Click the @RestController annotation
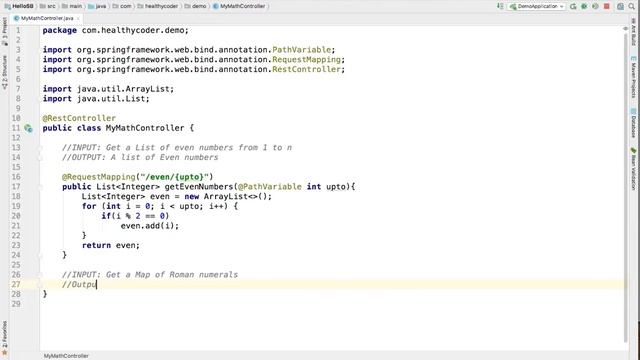640x360 pixels. [79, 118]
